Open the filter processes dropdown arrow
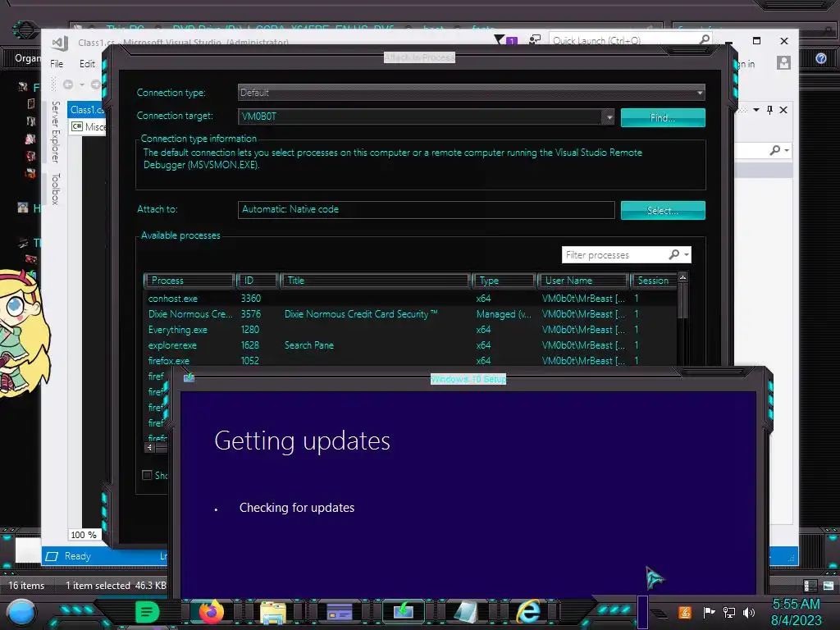The image size is (840, 630). coord(687,254)
